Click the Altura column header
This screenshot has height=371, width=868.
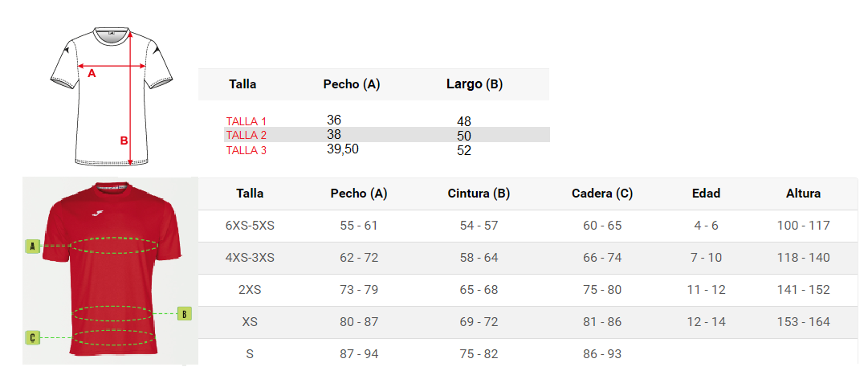click(803, 194)
